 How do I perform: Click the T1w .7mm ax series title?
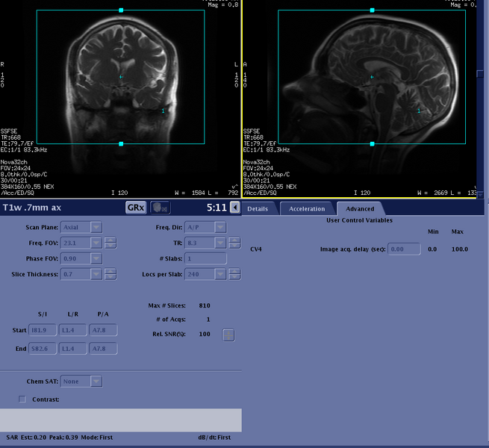click(32, 208)
